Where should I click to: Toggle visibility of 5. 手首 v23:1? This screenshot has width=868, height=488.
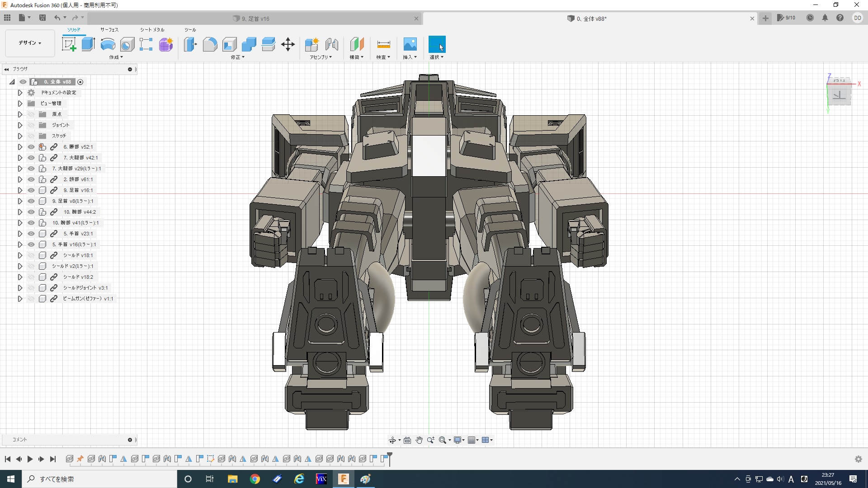(x=31, y=234)
